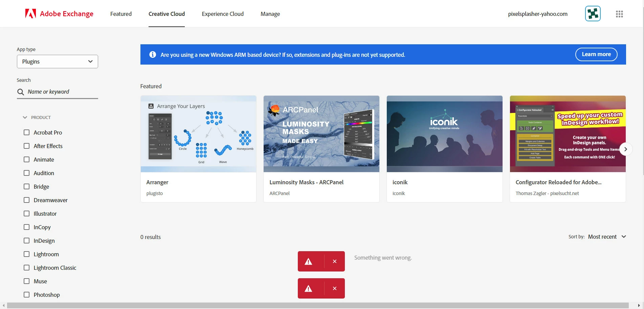Image resolution: width=644 pixels, height=309 pixels.
Task: Click the Adobe Exchange title link
Action: point(67,14)
